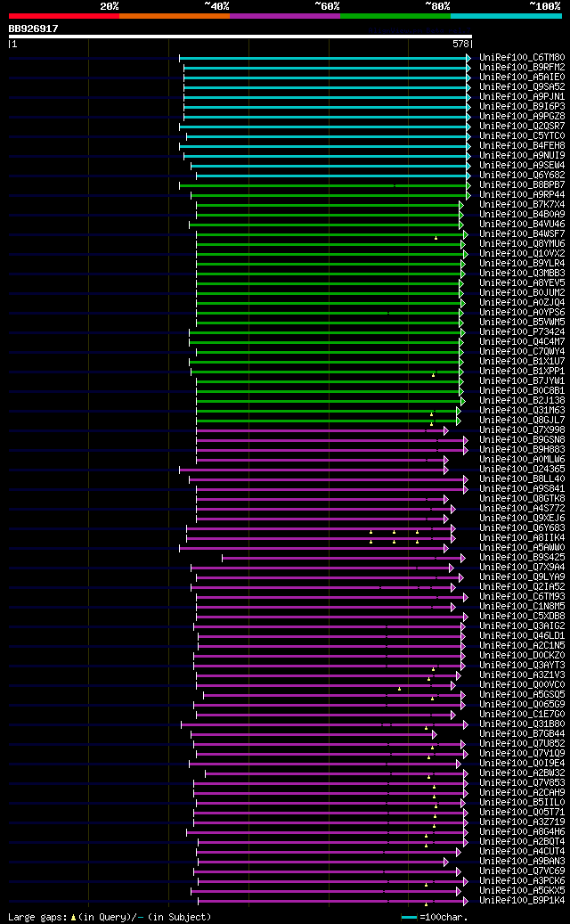Click the purple alignment bar for UniRef100_Q6Y683
Viewport: 570px width, 924px height.
point(319,528)
